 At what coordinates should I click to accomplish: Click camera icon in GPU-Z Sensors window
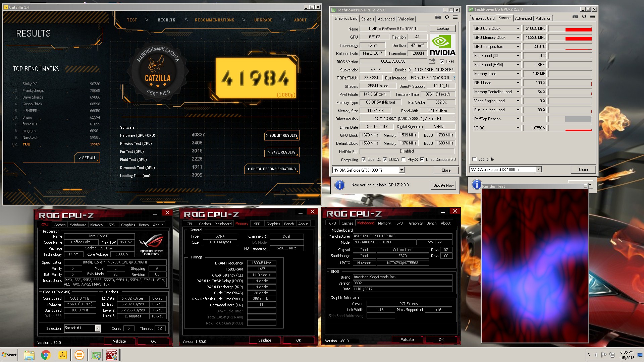tap(575, 16)
